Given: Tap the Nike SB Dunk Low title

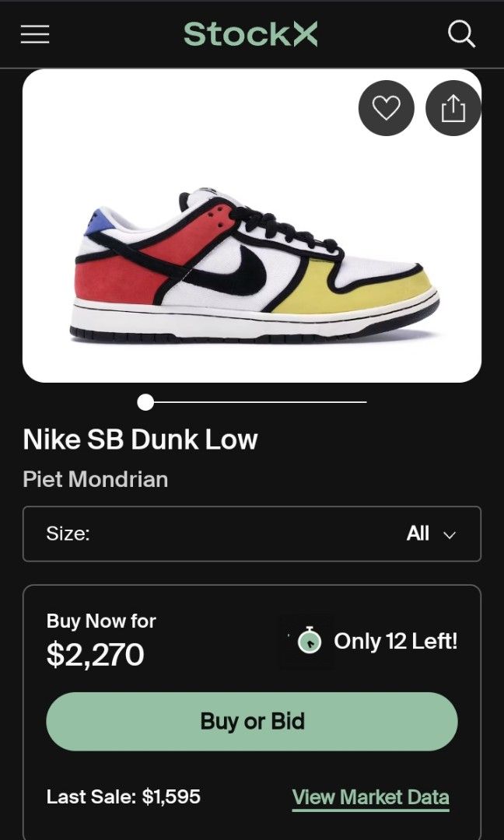Looking at the screenshot, I should [x=140, y=440].
